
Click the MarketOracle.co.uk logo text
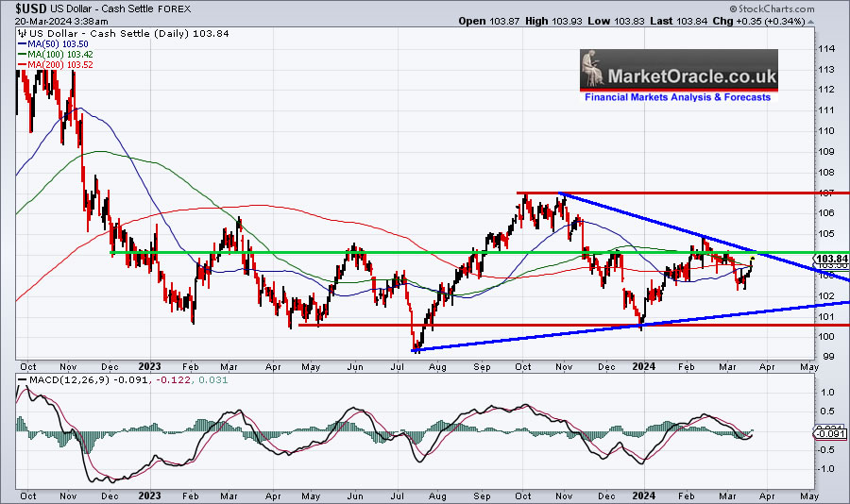coord(693,76)
